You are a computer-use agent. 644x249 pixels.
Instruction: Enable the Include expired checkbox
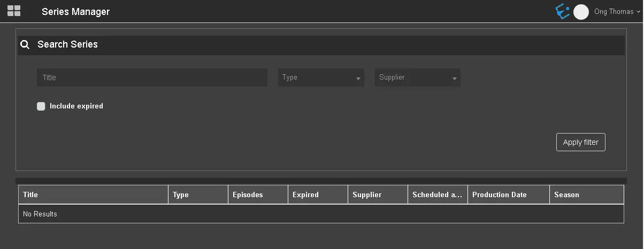41,106
